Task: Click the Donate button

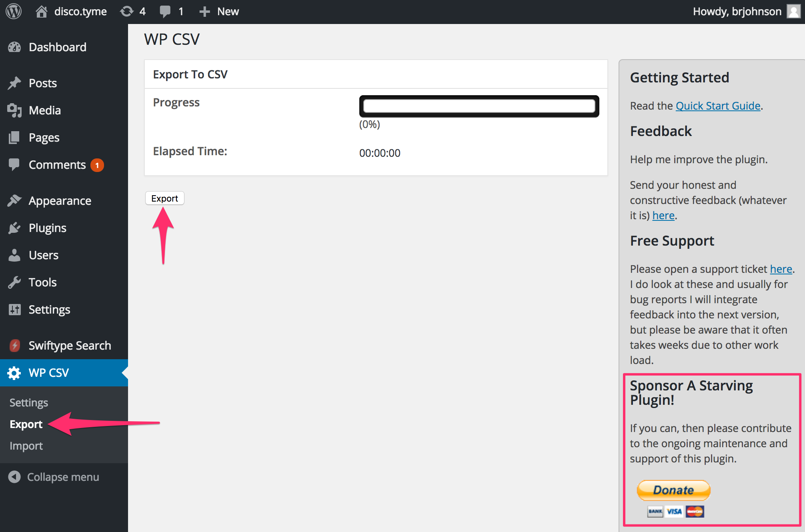Action: [x=674, y=490]
